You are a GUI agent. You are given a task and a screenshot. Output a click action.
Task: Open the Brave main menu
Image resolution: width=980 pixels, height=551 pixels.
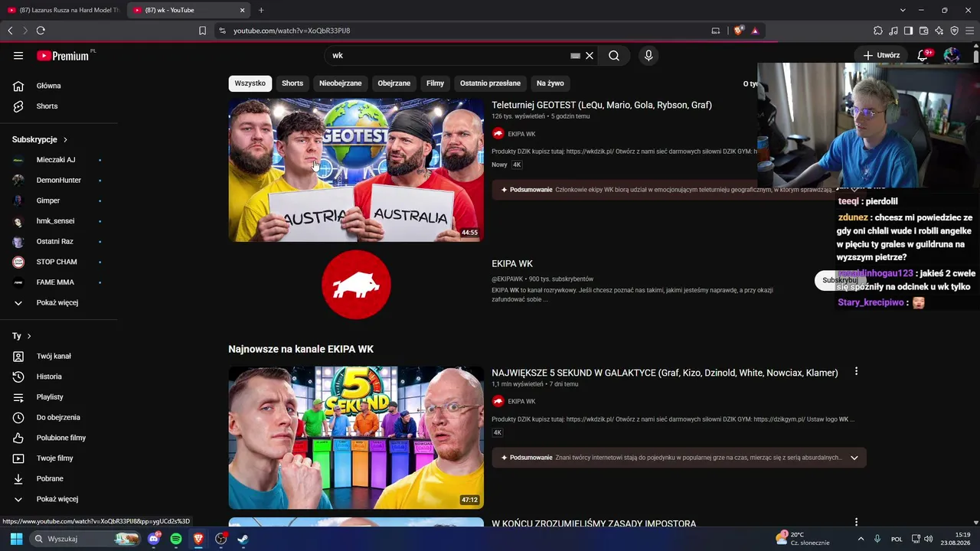click(969, 31)
